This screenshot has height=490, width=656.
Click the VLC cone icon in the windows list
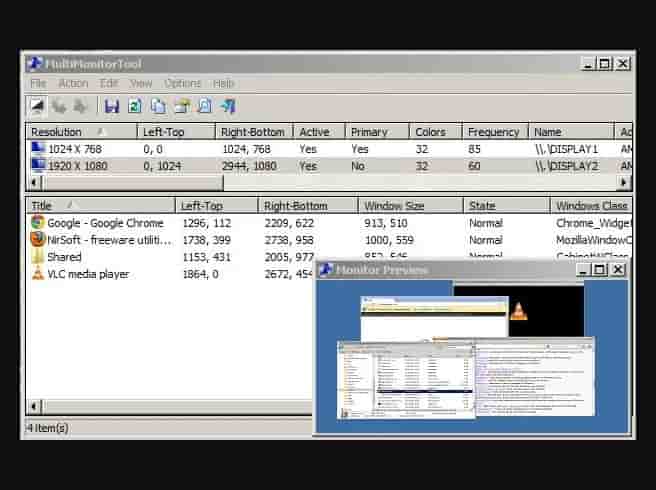pyautogui.click(x=38, y=273)
